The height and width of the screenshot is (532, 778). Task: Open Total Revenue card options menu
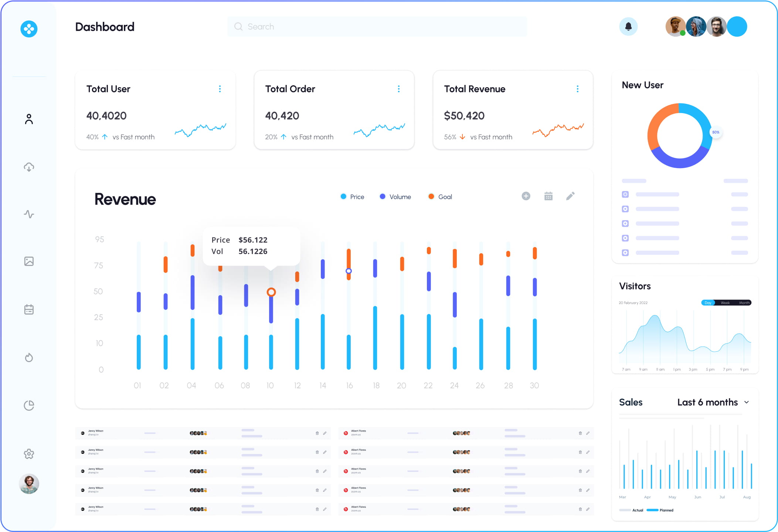[x=578, y=89]
